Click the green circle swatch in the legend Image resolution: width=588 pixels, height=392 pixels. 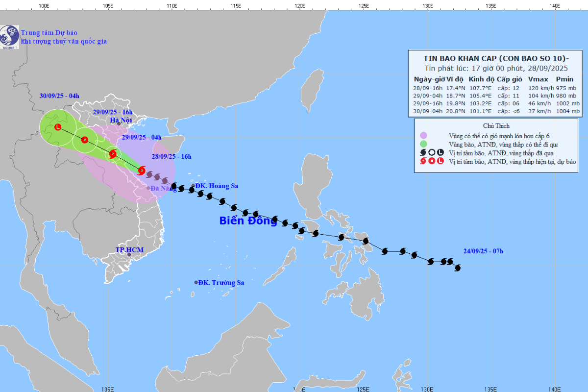pyautogui.click(x=424, y=145)
